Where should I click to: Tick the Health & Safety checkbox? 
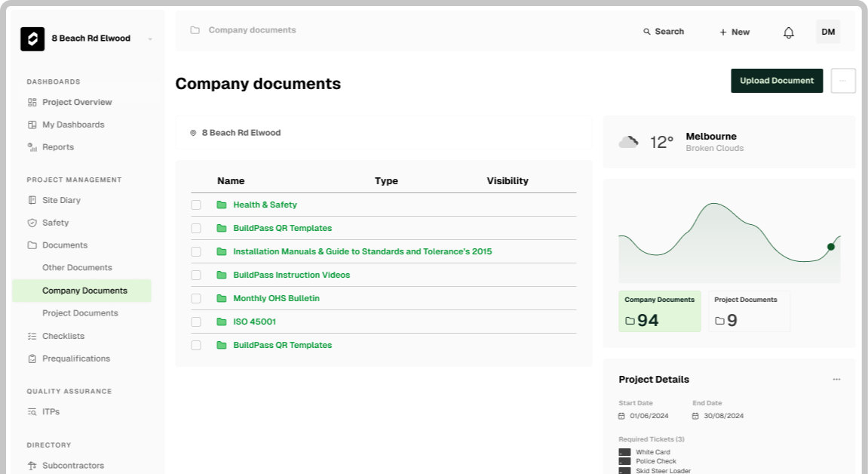pyautogui.click(x=196, y=205)
